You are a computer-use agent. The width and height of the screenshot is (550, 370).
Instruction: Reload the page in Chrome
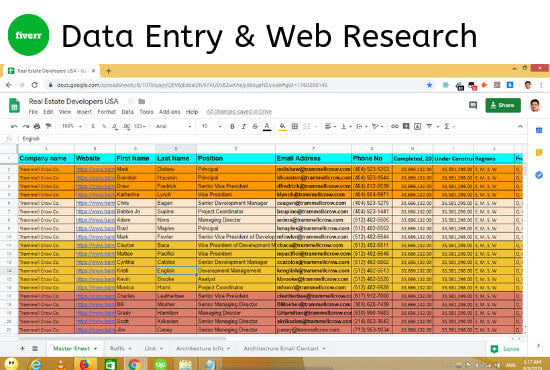click(x=34, y=85)
